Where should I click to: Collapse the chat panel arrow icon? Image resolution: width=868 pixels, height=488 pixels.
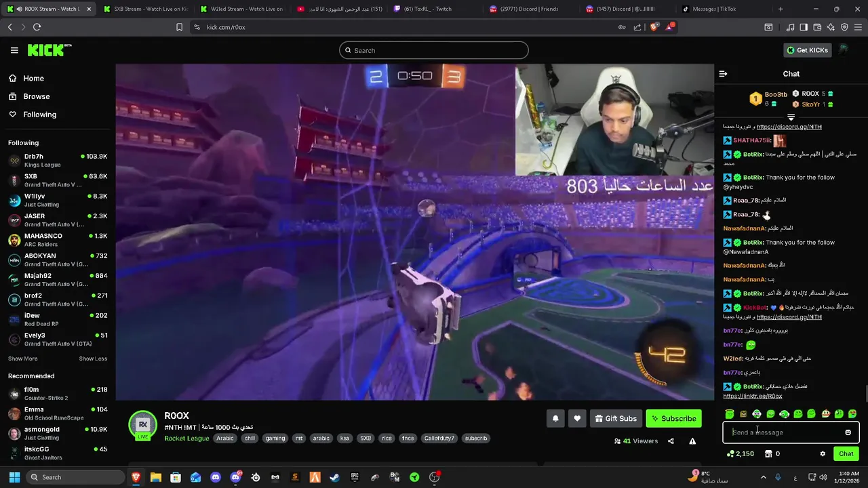(723, 74)
